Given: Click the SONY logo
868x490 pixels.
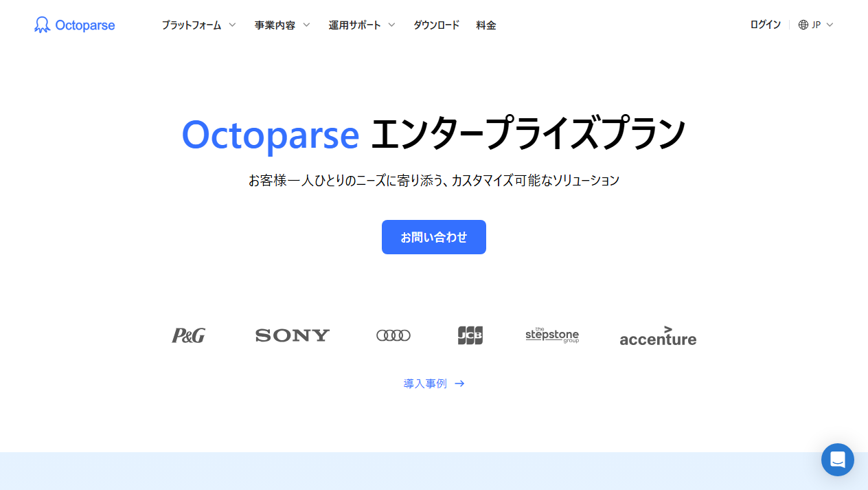Looking at the screenshot, I should [x=293, y=335].
